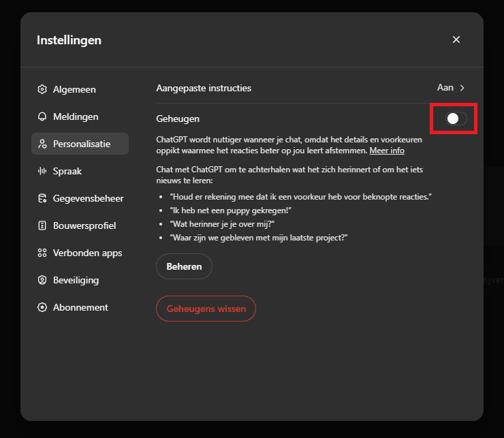Click the Aan status text

(x=445, y=88)
